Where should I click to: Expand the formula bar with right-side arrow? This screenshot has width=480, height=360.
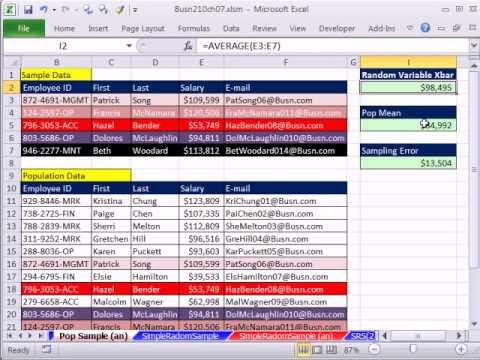click(474, 45)
